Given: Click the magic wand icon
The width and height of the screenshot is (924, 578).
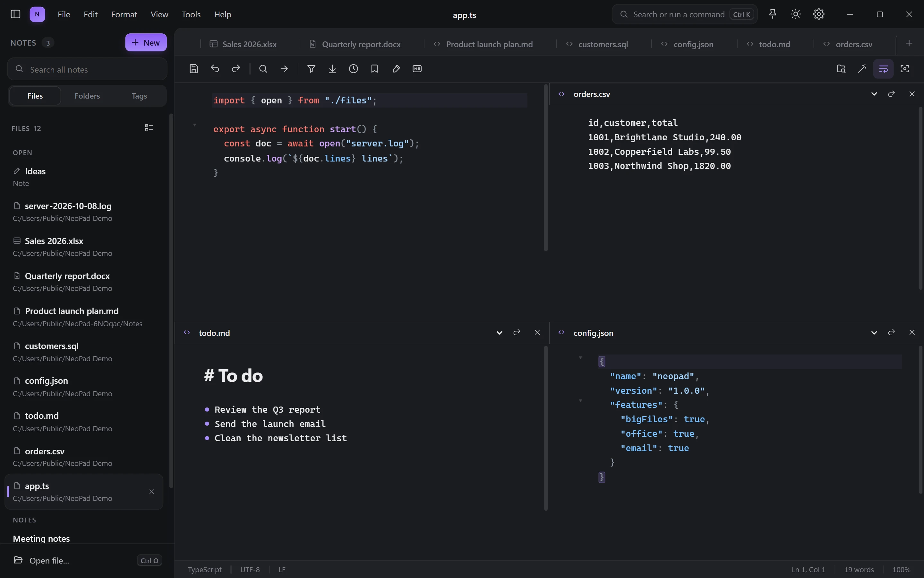Looking at the screenshot, I should (x=862, y=69).
